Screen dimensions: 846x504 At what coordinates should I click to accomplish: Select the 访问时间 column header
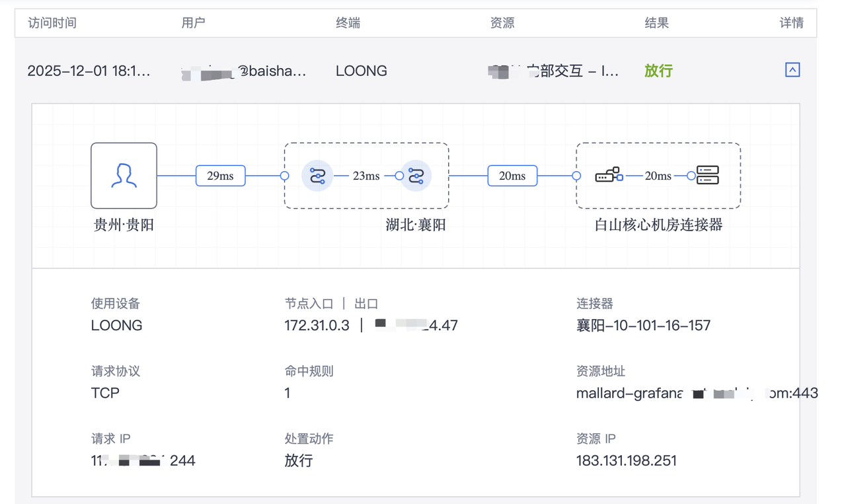pyautogui.click(x=52, y=23)
